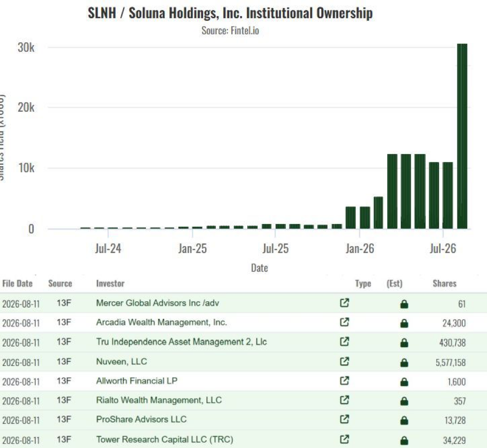
Task: Click the Jul-26 axis label
Action: point(443,248)
